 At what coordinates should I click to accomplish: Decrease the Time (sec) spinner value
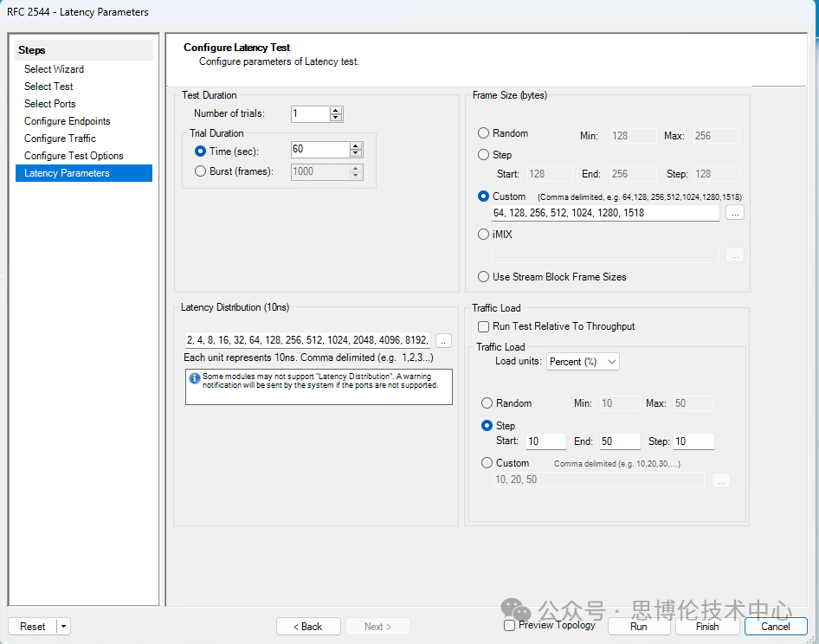coord(355,154)
